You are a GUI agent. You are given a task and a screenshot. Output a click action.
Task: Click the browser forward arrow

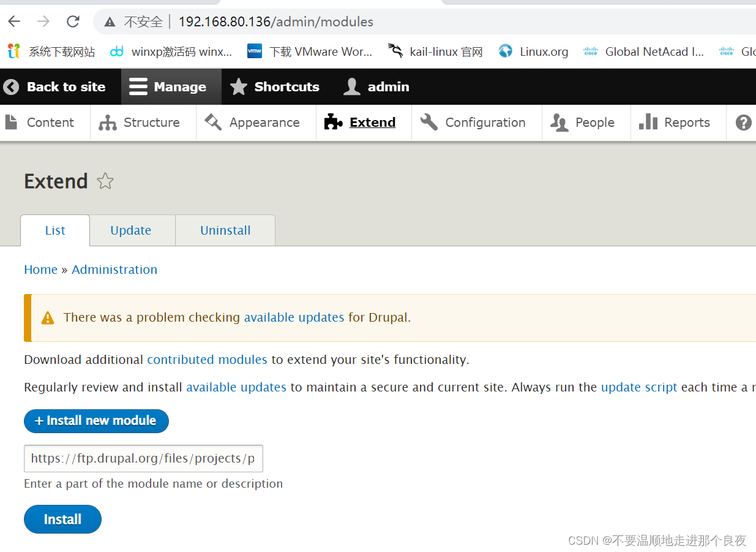coord(43,22)
